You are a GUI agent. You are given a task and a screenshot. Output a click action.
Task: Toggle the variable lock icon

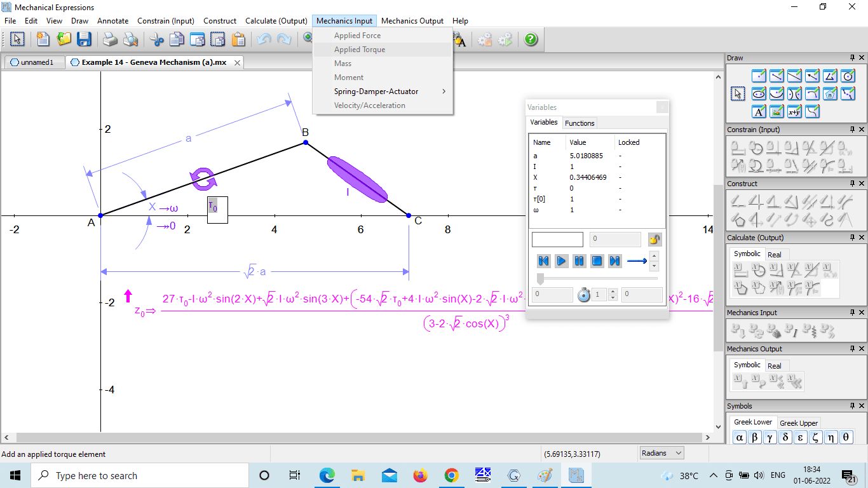(655, 240)
